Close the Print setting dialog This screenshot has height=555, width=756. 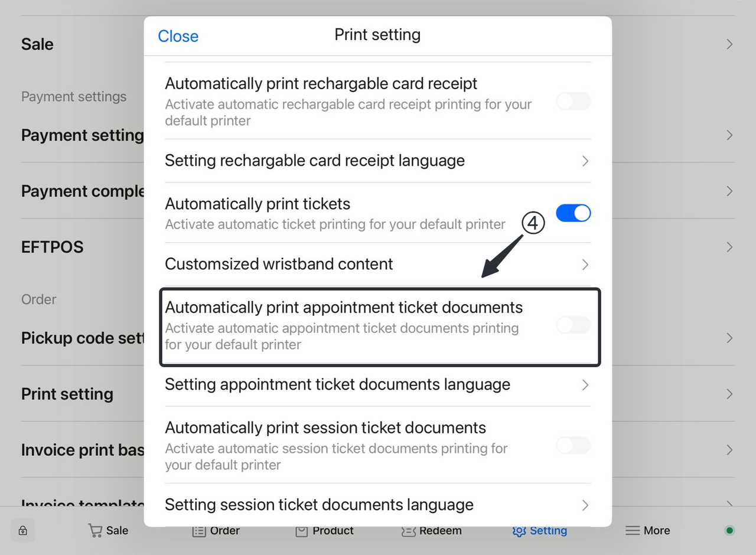[x=178, y=36]
